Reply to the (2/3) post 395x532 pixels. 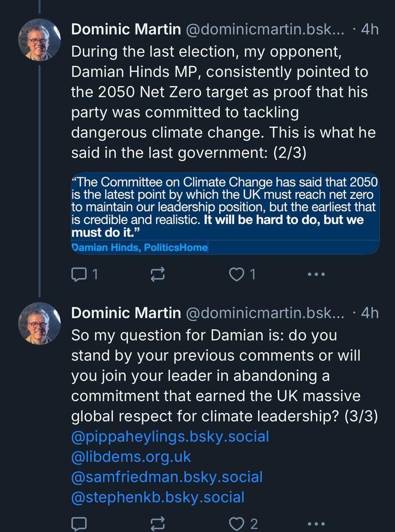[x=79, y=275]
